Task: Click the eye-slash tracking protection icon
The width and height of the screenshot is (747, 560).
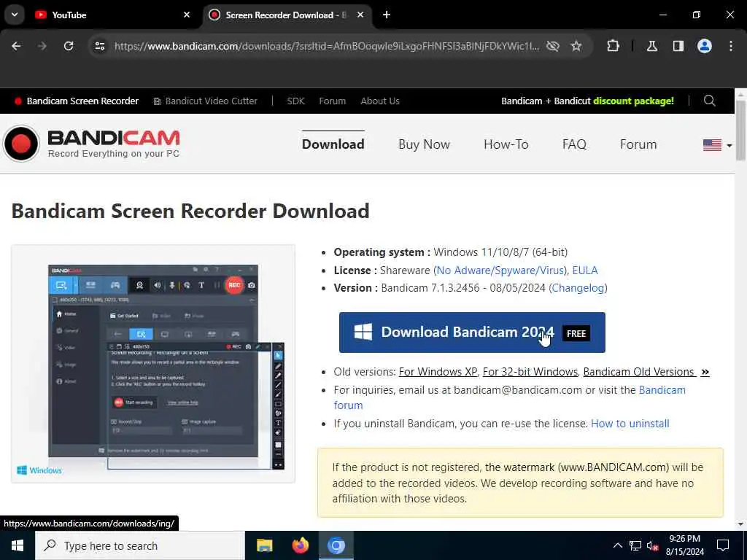Action: pyautogui.click(x=553, y=46)
